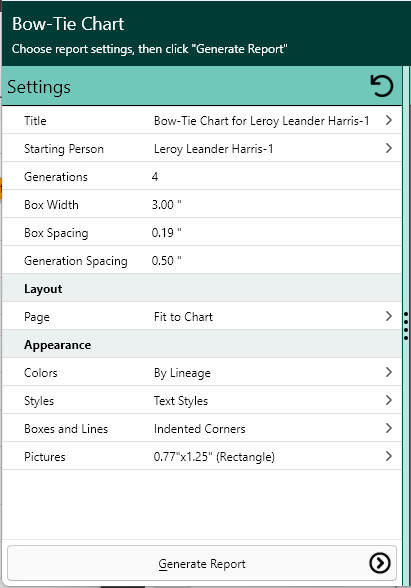Click the Box Spacing label
This screenshot has height=588, width=411.
[x=56, y=233]
